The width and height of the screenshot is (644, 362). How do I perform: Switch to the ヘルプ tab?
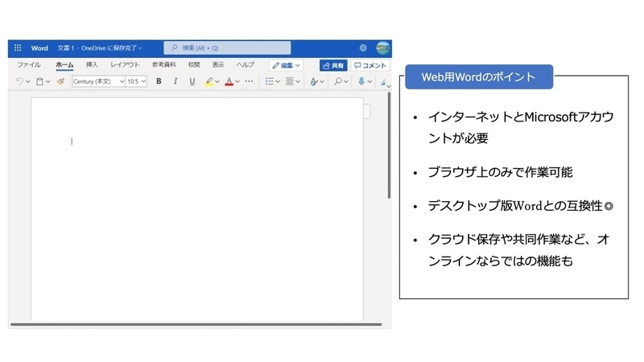[x=246, y=65]
